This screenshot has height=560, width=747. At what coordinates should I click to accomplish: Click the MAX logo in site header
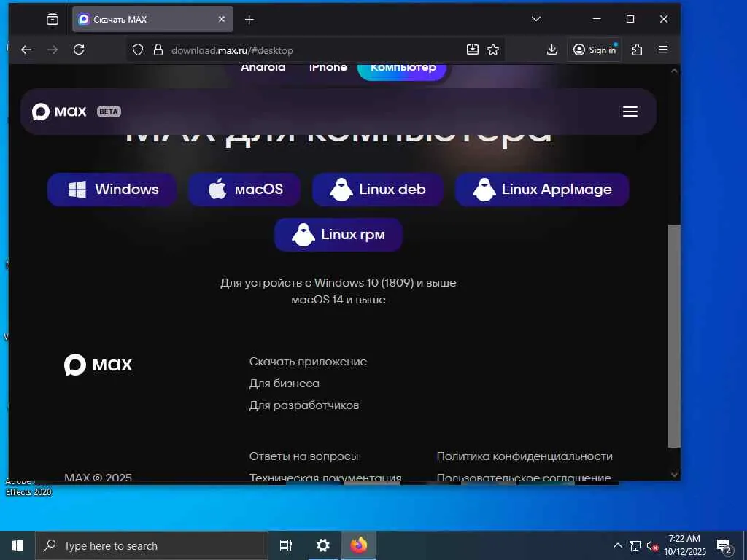pyautogui.click(x=59, y=112)
